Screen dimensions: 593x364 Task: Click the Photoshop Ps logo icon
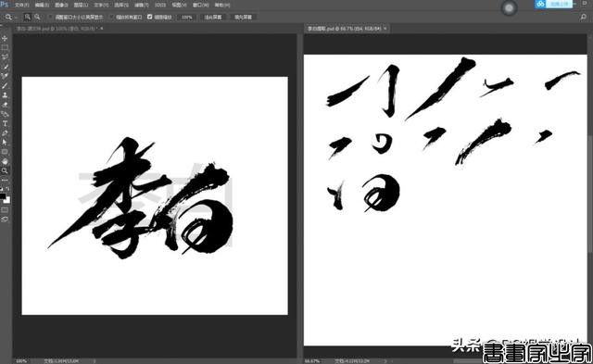pyautogui.click(x=4, y=4)
